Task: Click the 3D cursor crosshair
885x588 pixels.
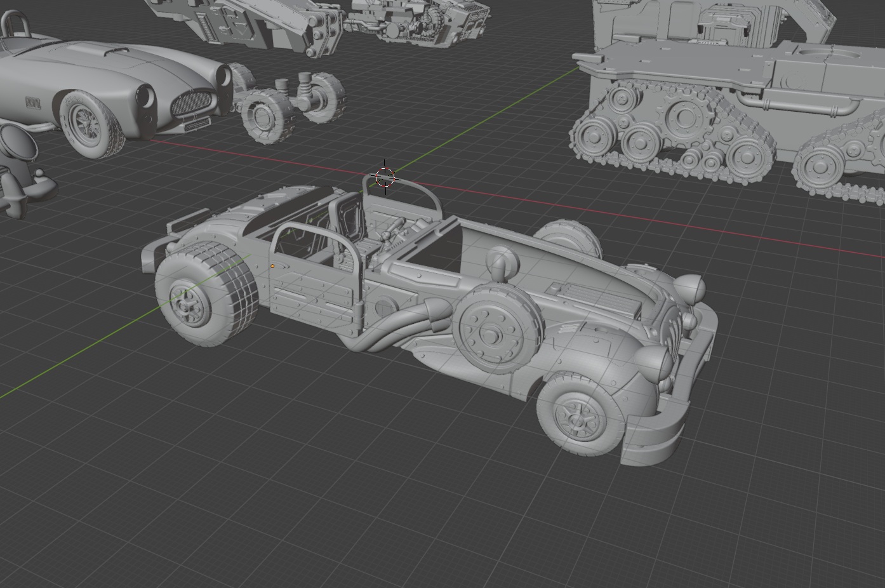Action: coord(385,177)
